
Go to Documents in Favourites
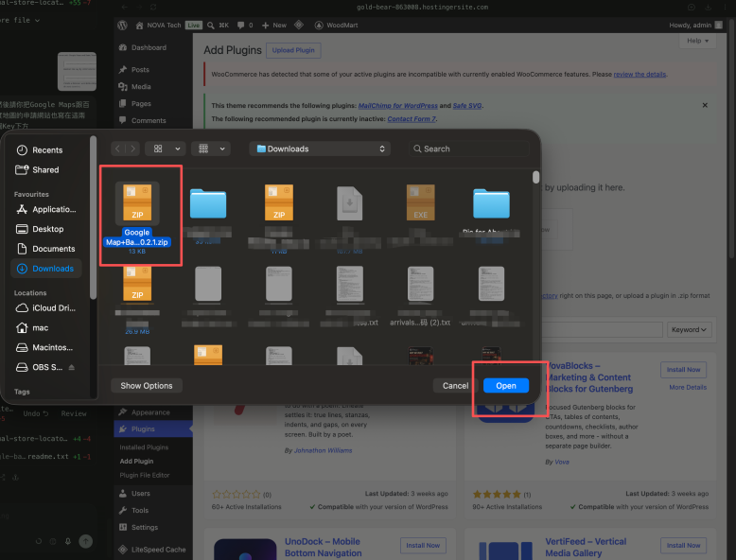click(46, 249)
